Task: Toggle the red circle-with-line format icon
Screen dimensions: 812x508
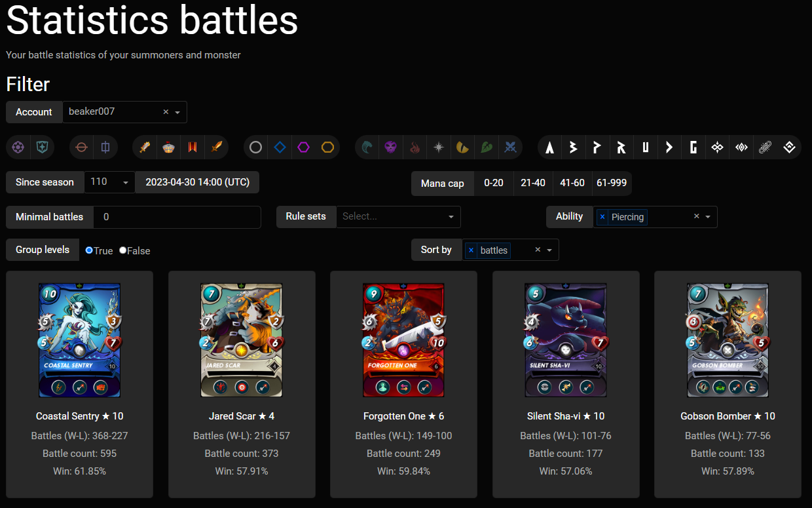Action: (x=81, y=147)
